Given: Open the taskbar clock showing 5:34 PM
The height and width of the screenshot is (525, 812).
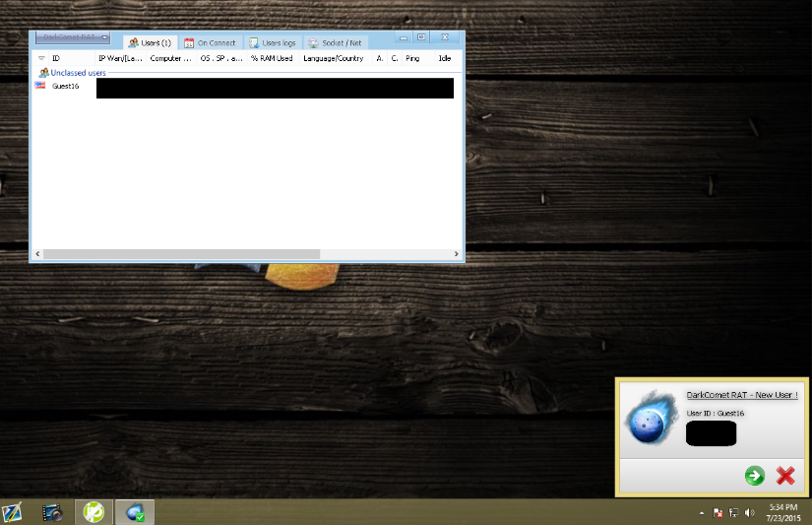Looking at the screenshot, I should coord(783,512).
